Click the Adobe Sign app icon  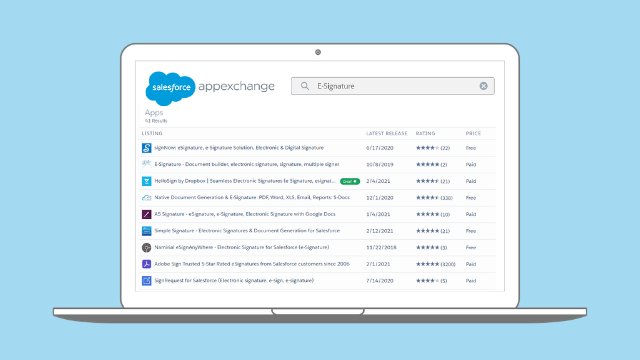tap(147, 264)
